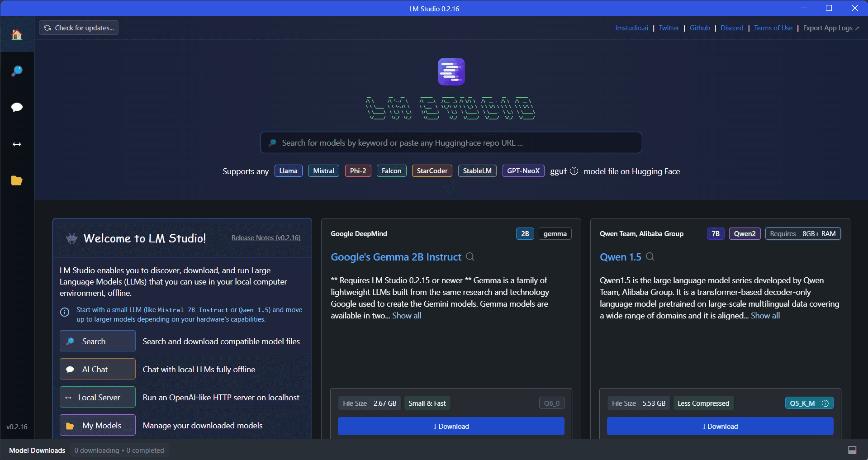
Task: Open Release Notes (v0.2.16) link
Action: click(266, 238)
